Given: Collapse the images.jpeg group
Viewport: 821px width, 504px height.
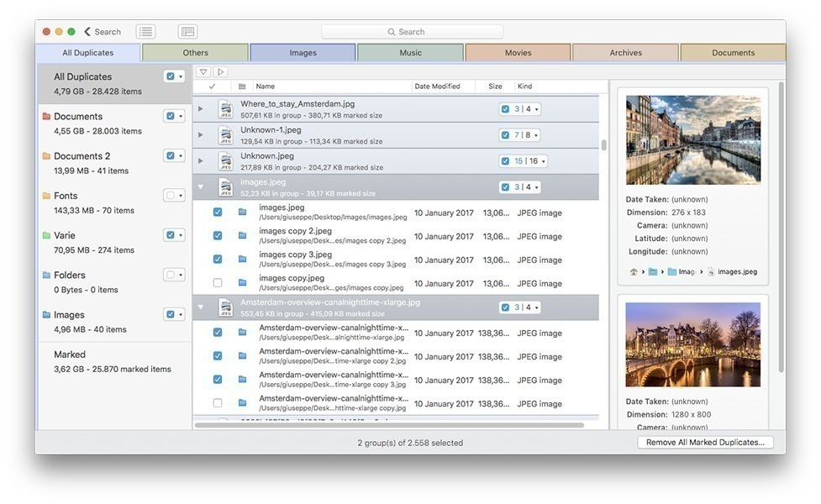Looking at the screenshot, I should click(201, 187).
